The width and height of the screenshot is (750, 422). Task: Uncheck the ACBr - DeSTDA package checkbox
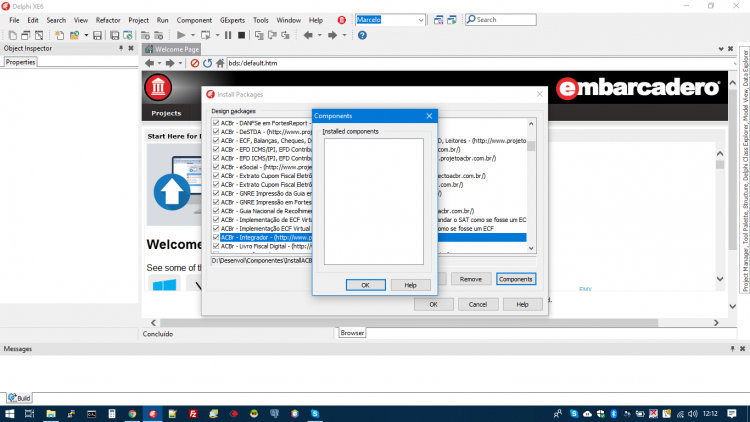[216, 132]
